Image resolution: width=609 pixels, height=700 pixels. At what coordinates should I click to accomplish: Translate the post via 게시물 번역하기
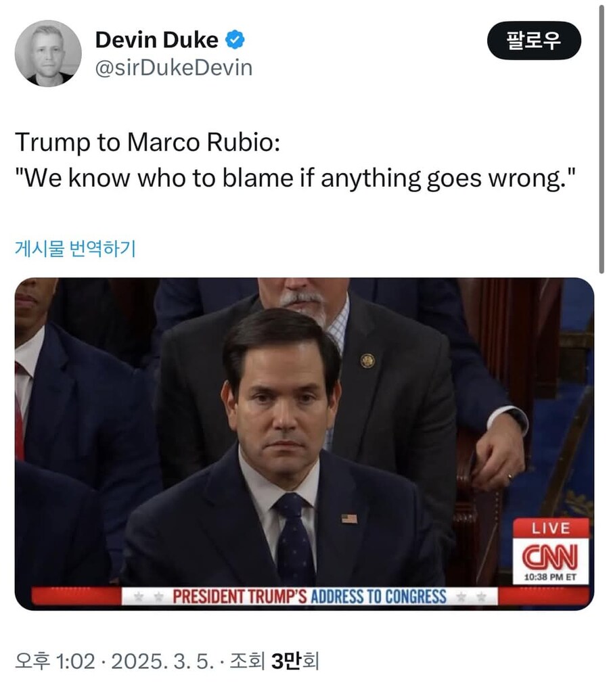pyautogui.click(x=75, y=248)
